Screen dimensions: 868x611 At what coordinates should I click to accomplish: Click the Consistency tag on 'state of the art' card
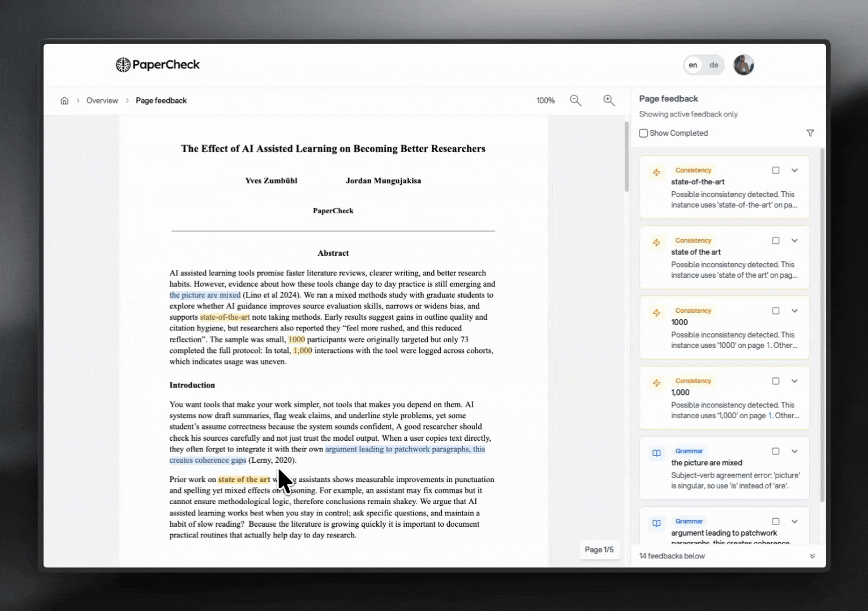pos(693,240)
